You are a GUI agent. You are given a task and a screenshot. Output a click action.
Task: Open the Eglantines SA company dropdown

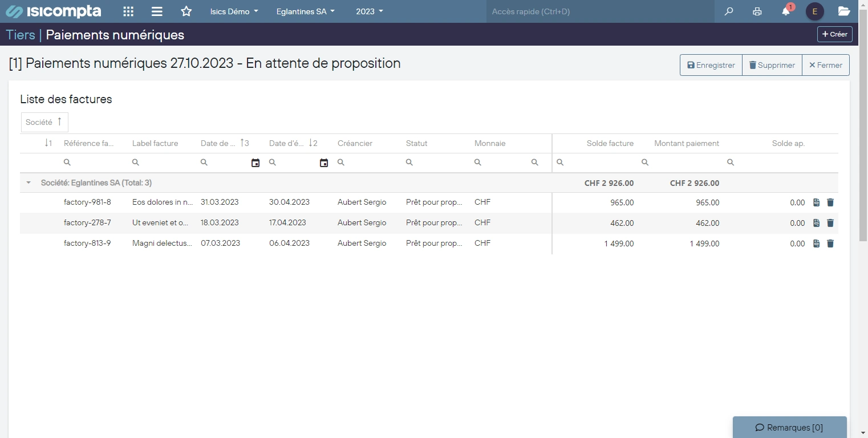coord(305,11)
